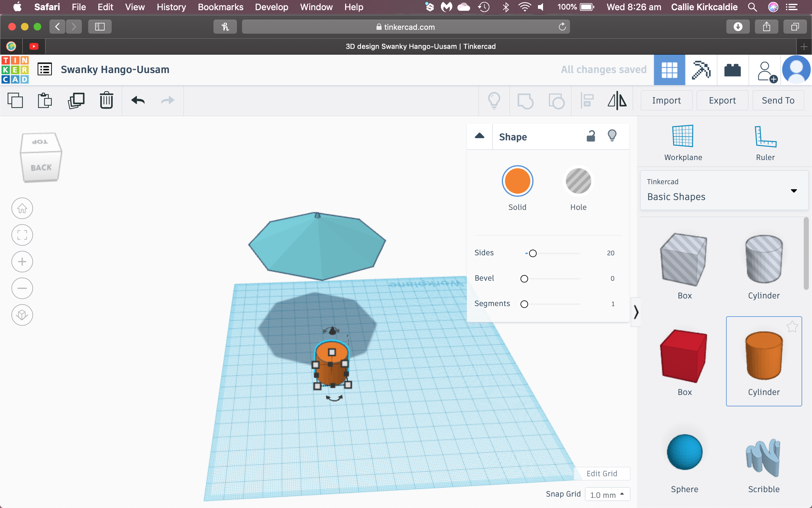Image resolution: width=812 pixels, height=508 pixels.
Task: Toggle the shape to Hole mode
Action: pyautogui.click(x=578, y=181)
